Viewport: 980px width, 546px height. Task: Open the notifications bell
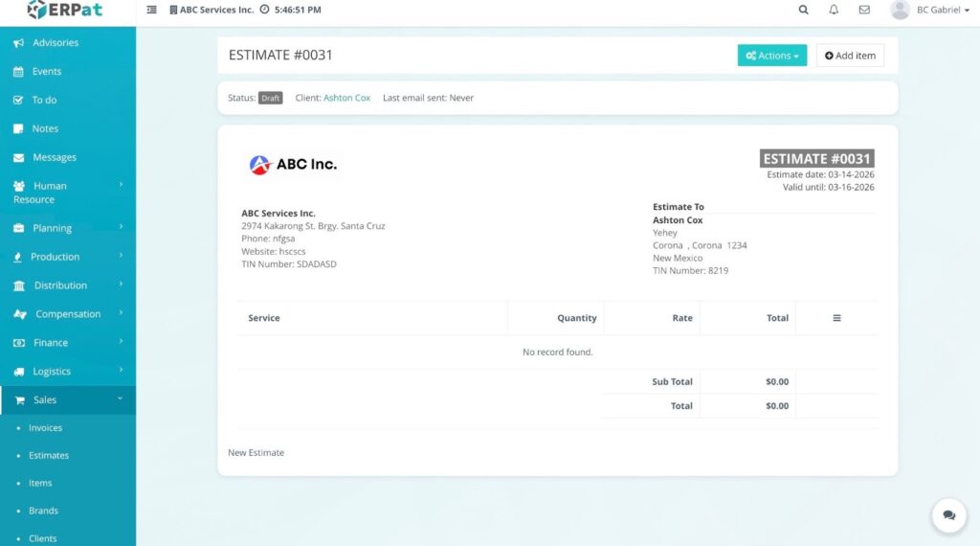pos(834,10)
